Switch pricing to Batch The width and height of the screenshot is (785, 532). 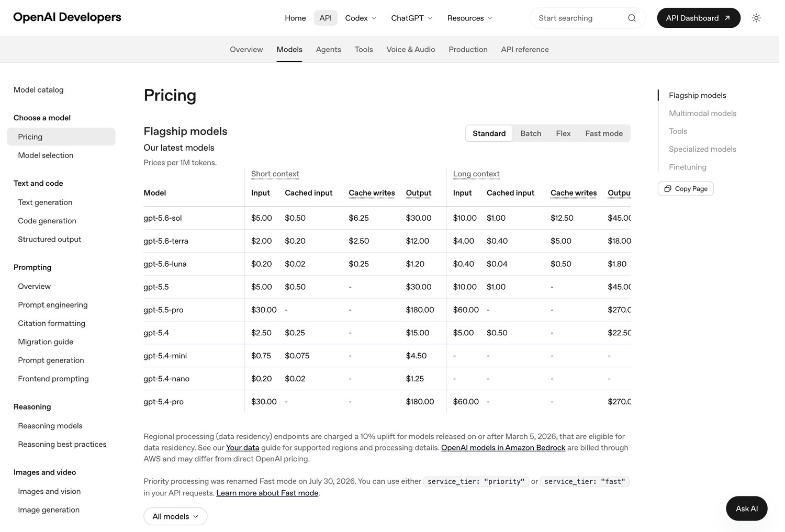[531, 133]
